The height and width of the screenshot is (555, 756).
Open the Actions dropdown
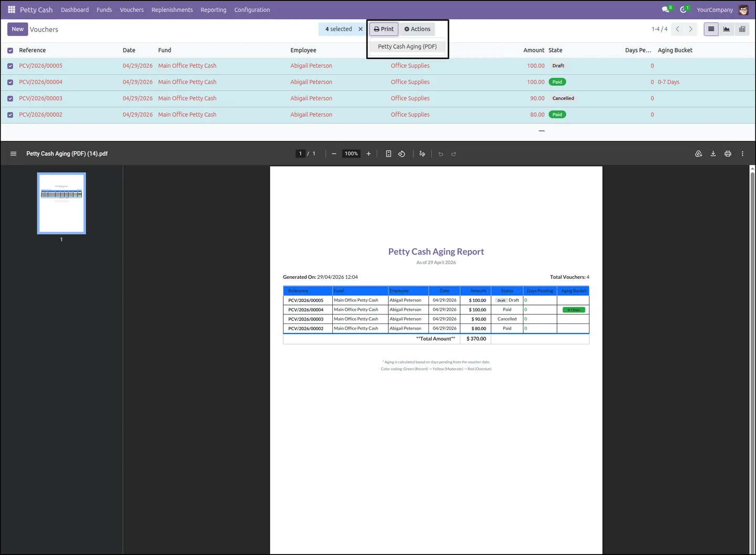coord(417,29)
